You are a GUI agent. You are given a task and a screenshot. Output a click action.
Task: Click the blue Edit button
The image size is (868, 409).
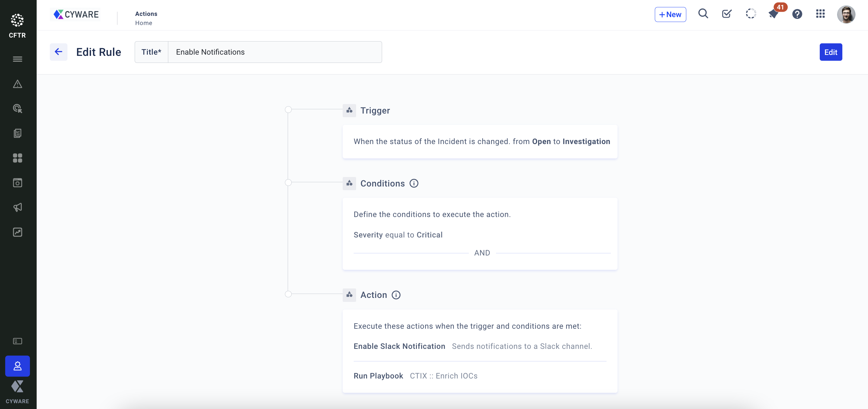(830, 52)
